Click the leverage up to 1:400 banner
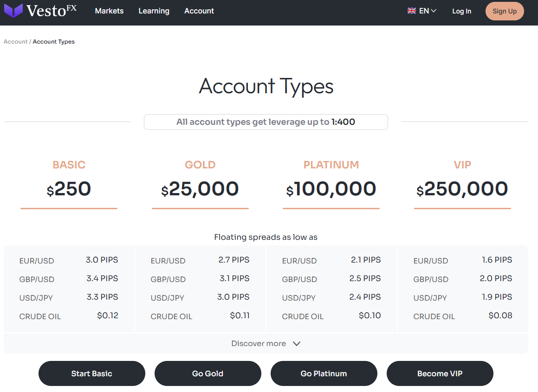This screenshot has width=538, height=392. [266, 122]
